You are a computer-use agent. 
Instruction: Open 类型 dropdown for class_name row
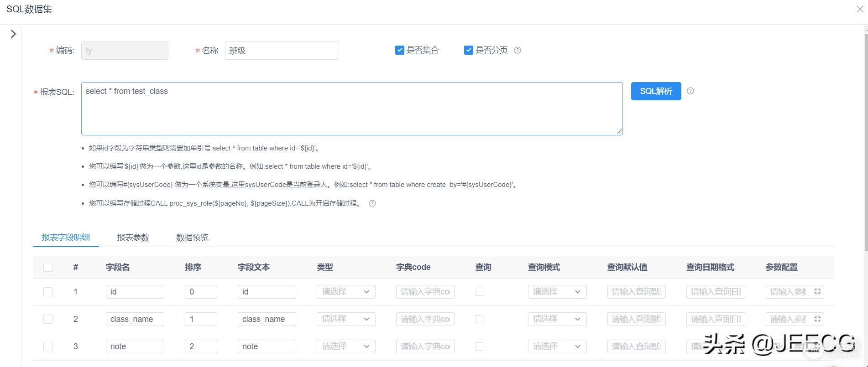coord(346,319)
